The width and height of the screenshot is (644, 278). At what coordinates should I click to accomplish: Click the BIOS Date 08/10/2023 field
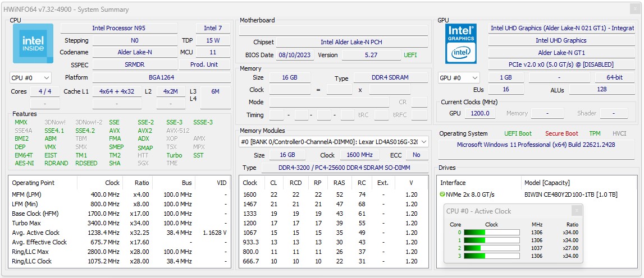(295, 55)
